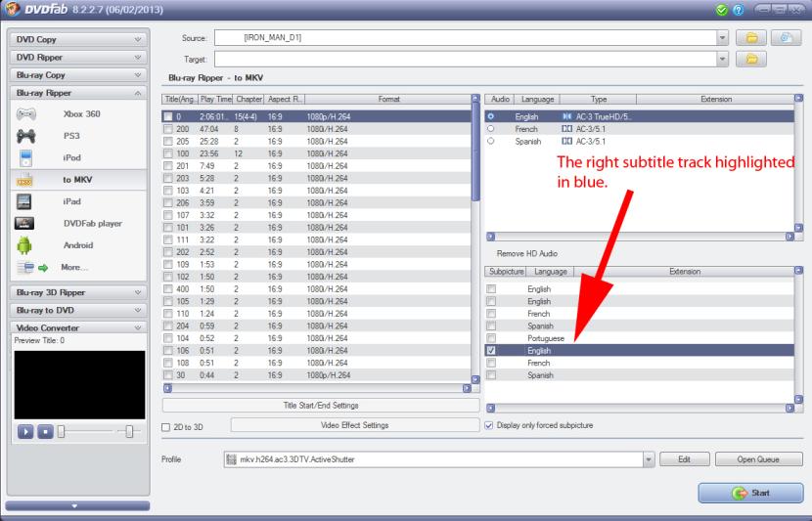Click the audio Type column header
812x521 pixels.
(x=599, y=99)
